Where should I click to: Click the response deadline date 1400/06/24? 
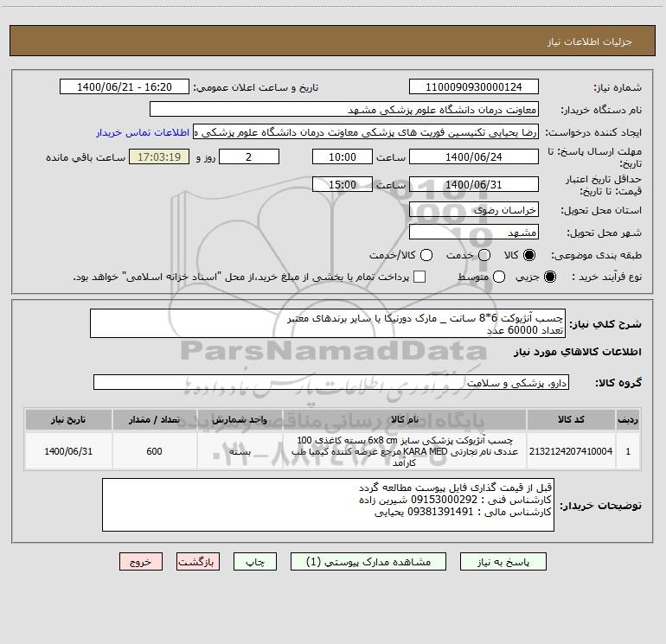point(474,156)
